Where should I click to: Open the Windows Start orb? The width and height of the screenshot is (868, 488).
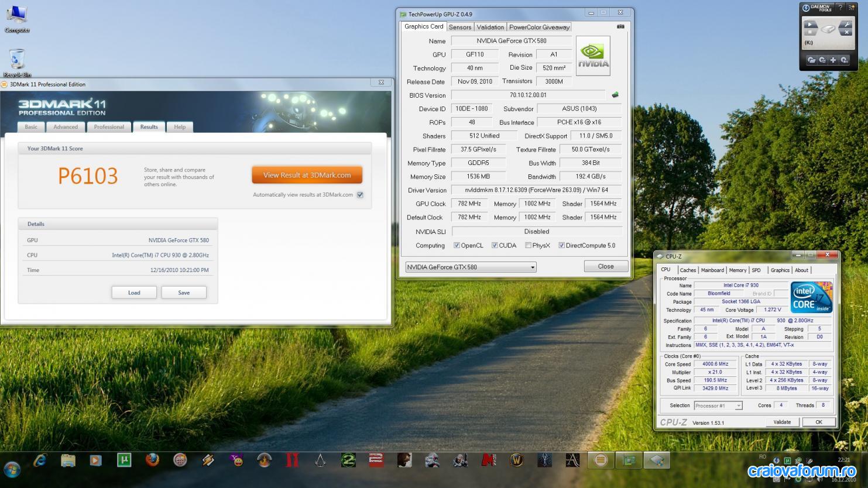pyautogui.click(x=12, y=469)
